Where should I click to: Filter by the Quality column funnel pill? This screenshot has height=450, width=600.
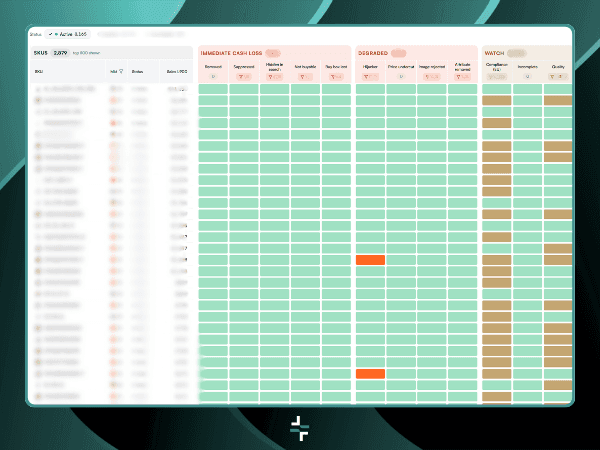click(x=558, y=77)
